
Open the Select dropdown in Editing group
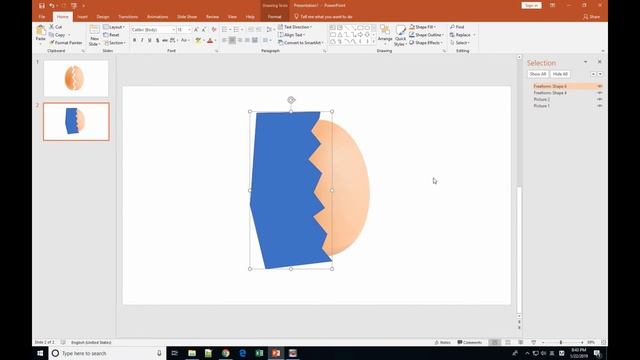pyautogui.click(x=460, y=42)
